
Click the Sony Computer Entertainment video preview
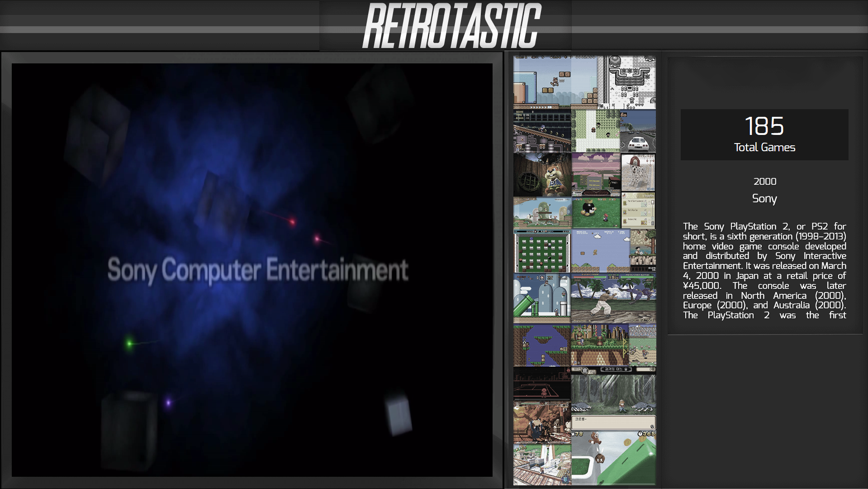(x=252, y=270)
